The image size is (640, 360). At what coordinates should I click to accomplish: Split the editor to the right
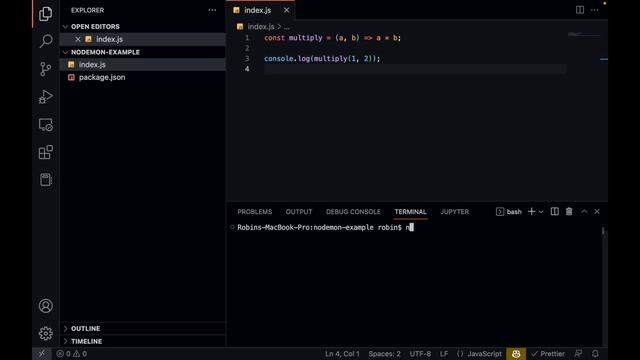[x=580, y=10]
